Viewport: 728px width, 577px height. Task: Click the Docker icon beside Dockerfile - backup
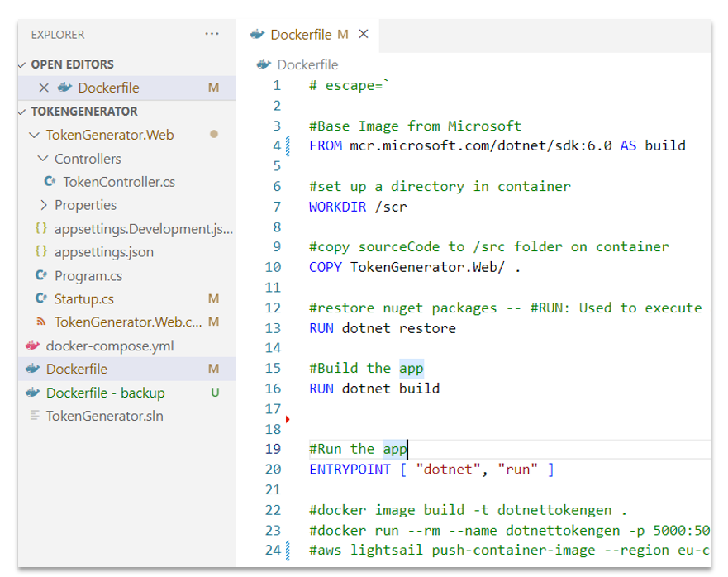[33, 393]
